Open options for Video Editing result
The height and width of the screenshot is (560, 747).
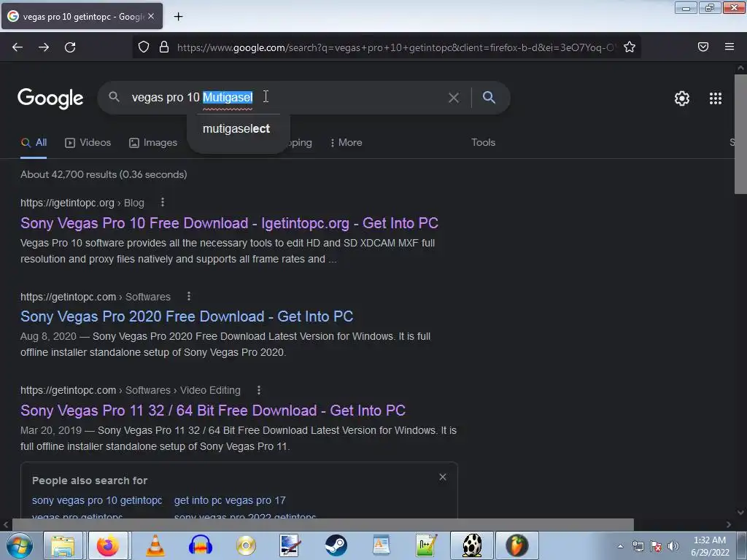(x=259, y=390)
